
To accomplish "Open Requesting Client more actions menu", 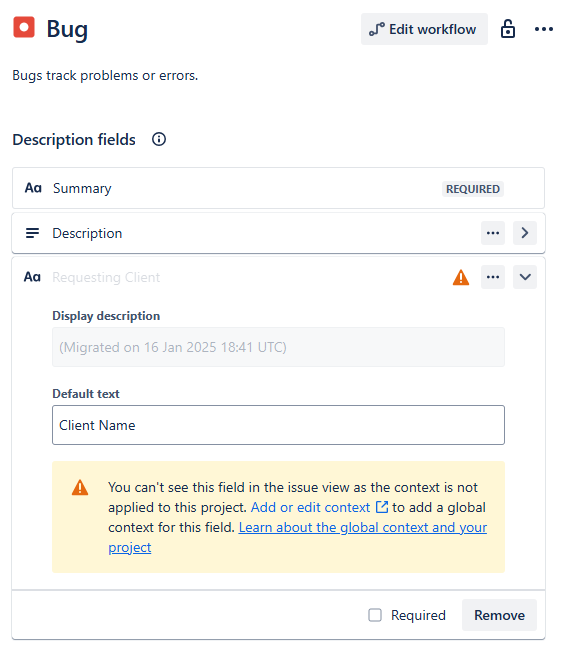I will coord(493,277).
